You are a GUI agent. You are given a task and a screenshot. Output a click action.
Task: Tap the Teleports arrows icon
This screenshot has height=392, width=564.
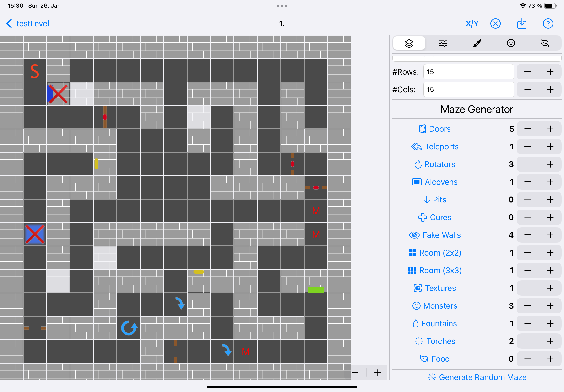pos(416,147)
